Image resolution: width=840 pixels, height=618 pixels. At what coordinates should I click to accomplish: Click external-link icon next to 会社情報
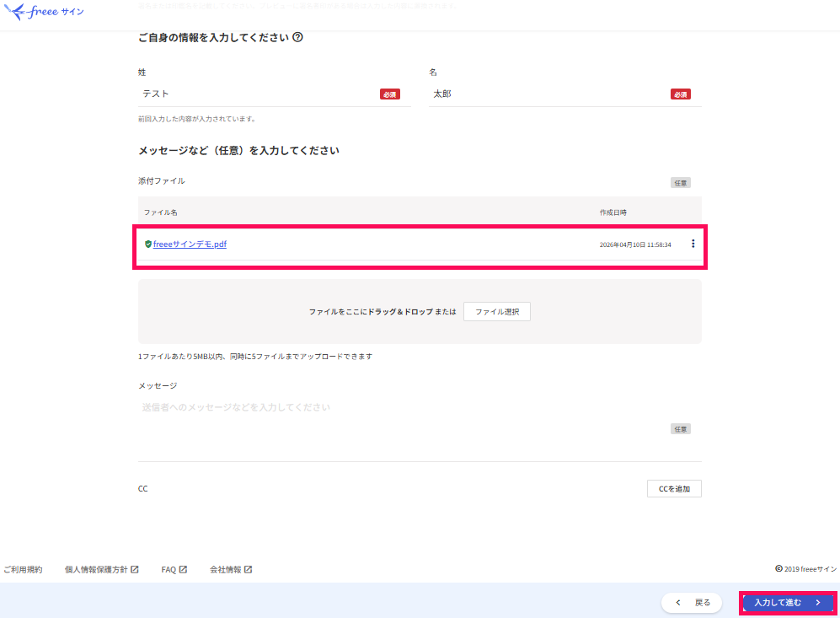pos(248,569)
